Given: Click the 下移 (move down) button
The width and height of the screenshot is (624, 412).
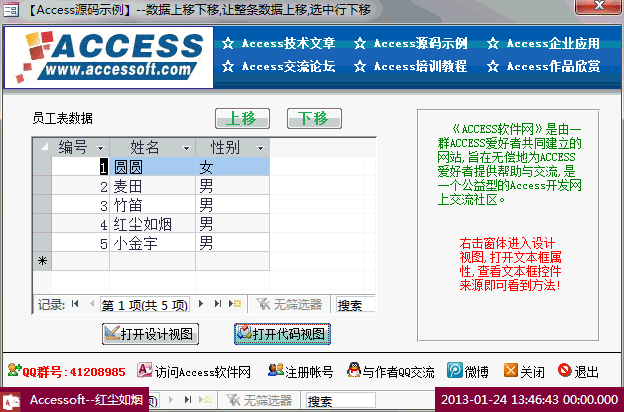Looking at the screenshot, I should click(314, 119).
